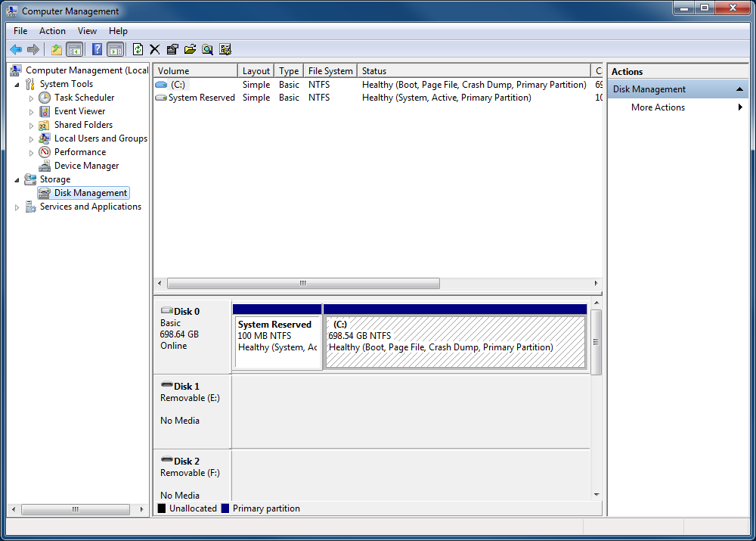This screenshot has height=541, width=756.
Task: Toggle the Show/Hide Action Pane icon
Action: (115, 49)
